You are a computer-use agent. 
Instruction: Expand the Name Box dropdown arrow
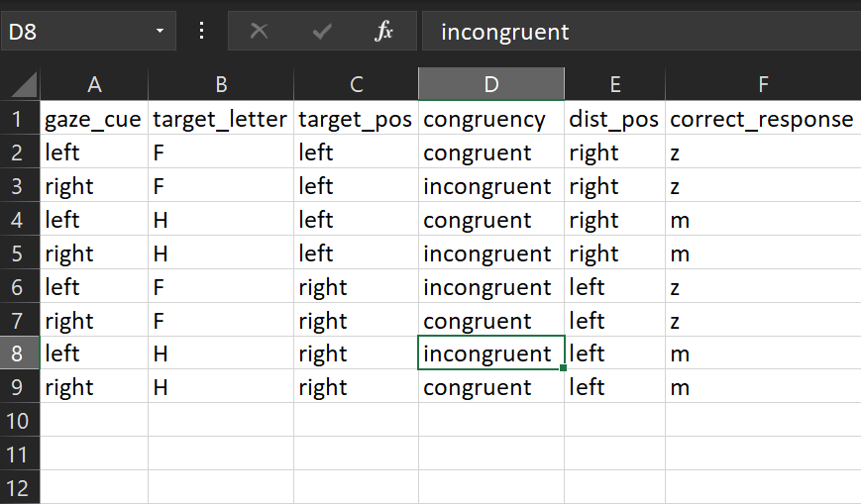pyautogui.click(x=160, y=32)
